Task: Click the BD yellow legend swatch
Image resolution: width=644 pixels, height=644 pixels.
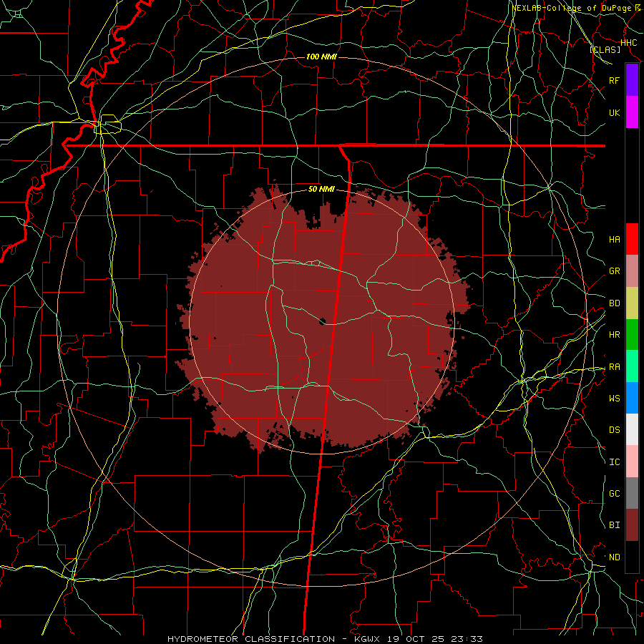Action: tap(632, 303)
